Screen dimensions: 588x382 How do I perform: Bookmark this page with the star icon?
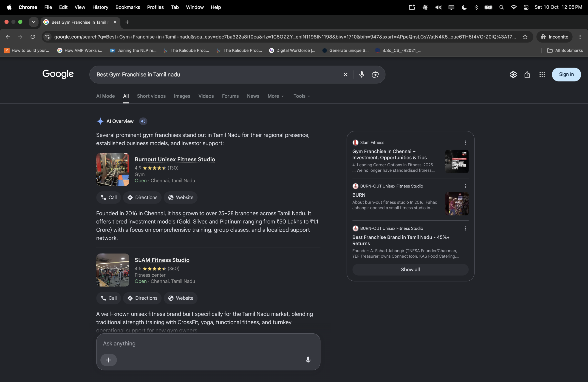pyautogui.click(x=525, y=37)
